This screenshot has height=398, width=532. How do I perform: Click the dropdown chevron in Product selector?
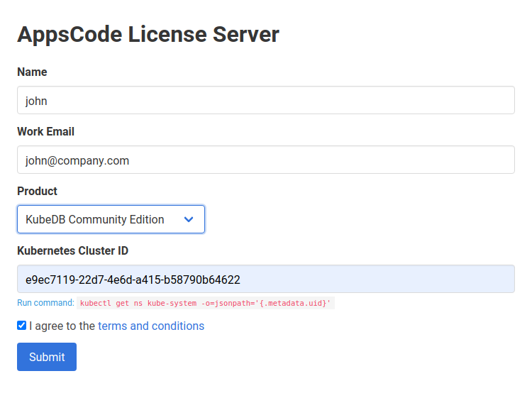[x=189, y=220]
